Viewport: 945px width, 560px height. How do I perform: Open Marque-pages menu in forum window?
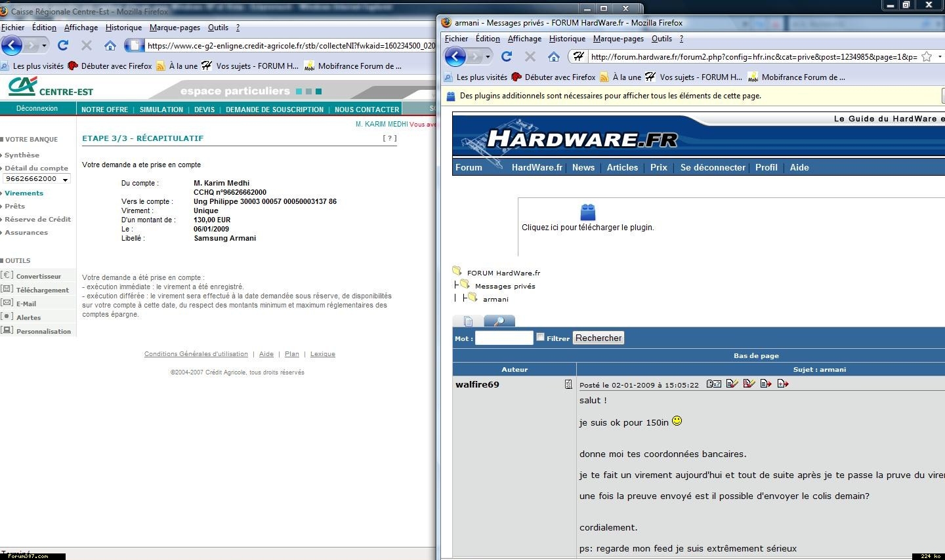pos(618,39)
